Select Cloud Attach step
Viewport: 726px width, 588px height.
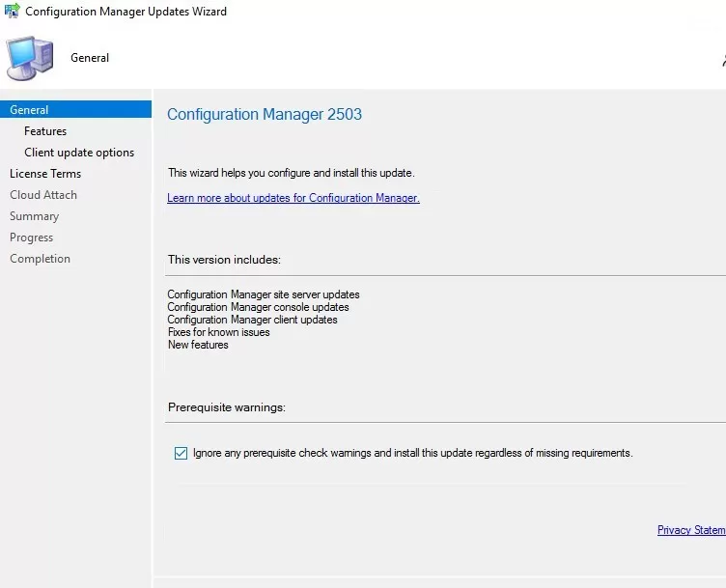pyautogui.click(x=43, y=195)
